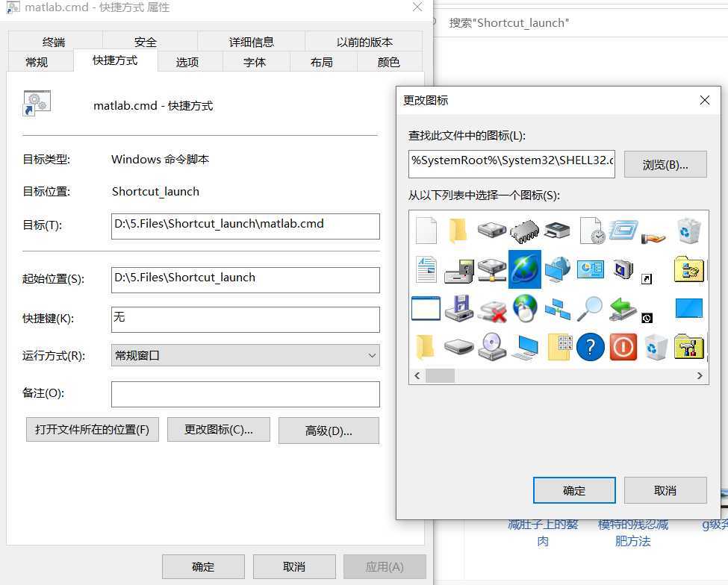Click 打开文件所在的位置(F) button

pos(93,430)
